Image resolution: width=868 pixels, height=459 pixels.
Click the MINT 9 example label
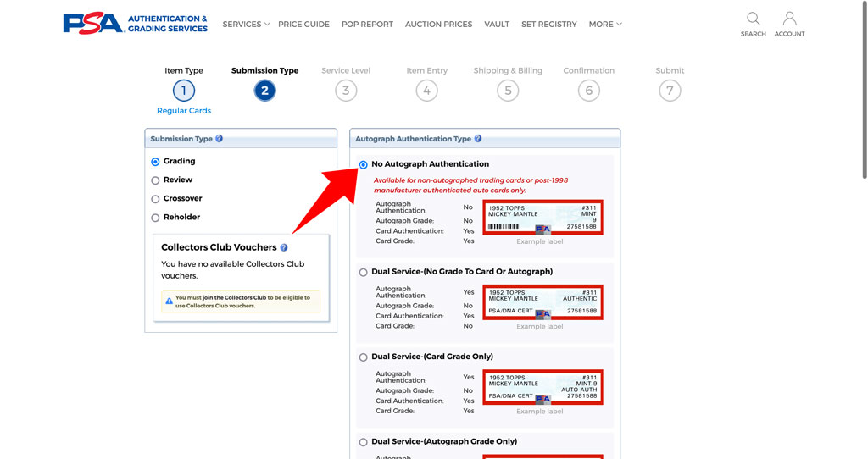pos(542,218)
